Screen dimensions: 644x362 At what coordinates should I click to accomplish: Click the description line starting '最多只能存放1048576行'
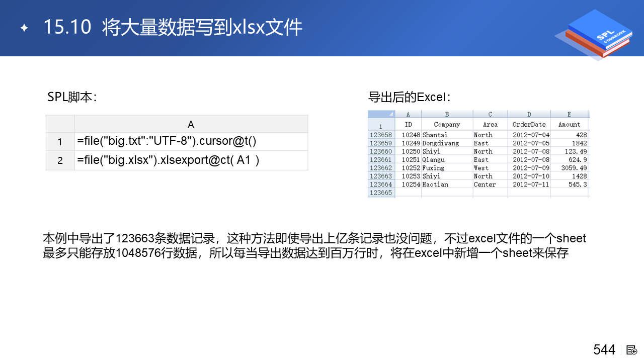tap(306, 253)
